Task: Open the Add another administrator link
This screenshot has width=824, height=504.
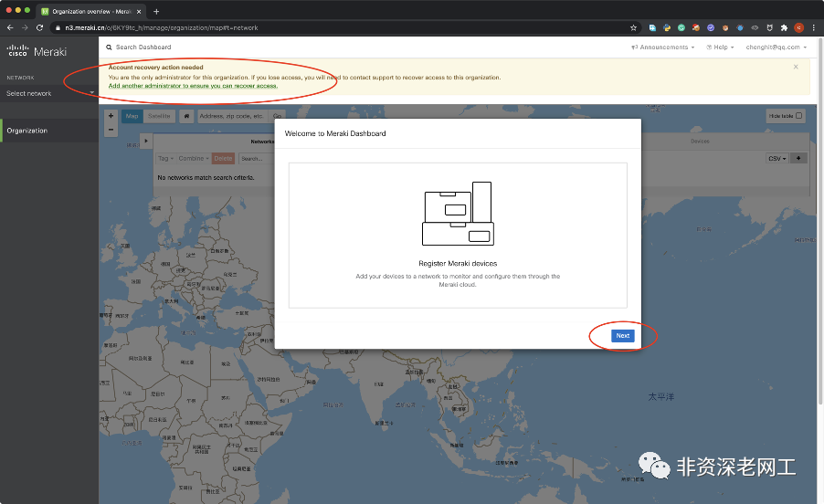Action: point(193,86)
